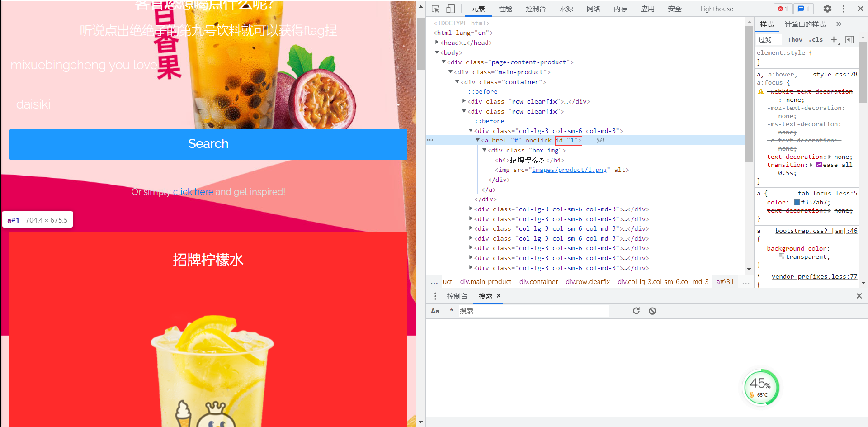Click the 45% temperature monitor widget

click(x=762, y=387)
